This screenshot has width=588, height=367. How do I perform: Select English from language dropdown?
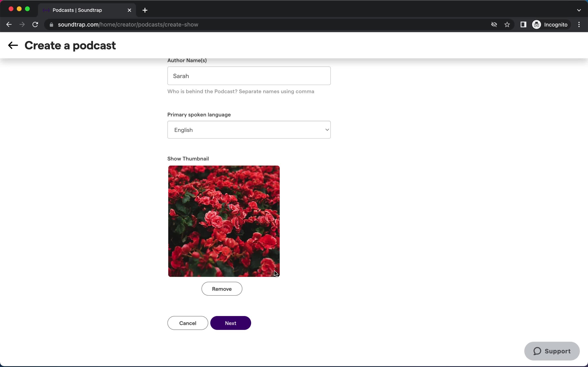[x=249, y=130]
